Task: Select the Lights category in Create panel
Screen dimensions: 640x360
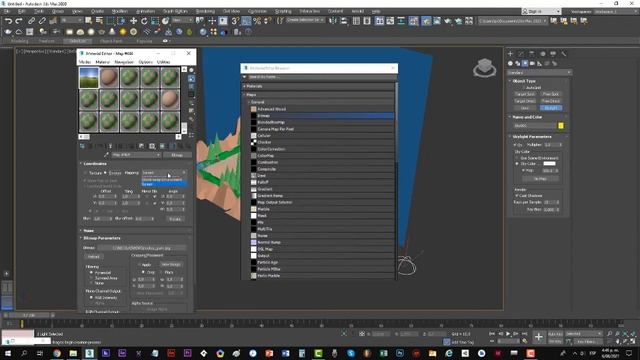Action: (x=525, y=64)
